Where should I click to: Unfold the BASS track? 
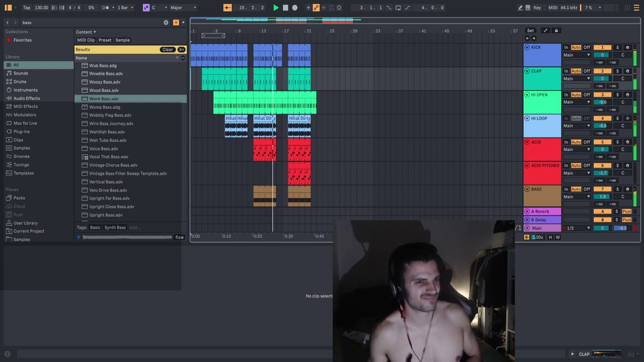coord(527,189)
